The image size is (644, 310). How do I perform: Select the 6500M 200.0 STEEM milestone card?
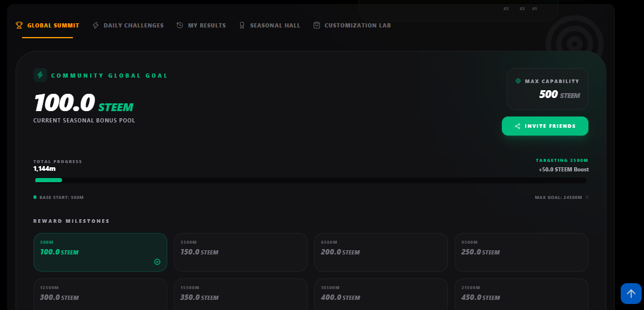381,252
